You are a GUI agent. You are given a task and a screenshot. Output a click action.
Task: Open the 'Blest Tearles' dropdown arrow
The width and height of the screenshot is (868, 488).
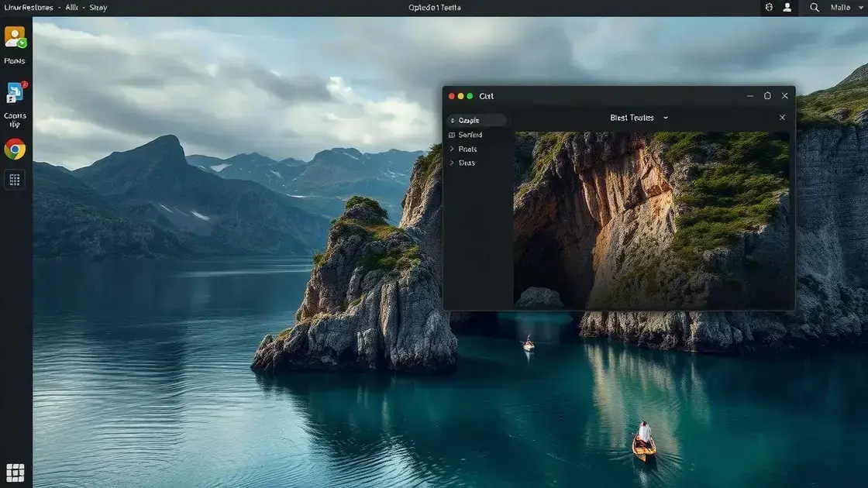pos(666,118)
